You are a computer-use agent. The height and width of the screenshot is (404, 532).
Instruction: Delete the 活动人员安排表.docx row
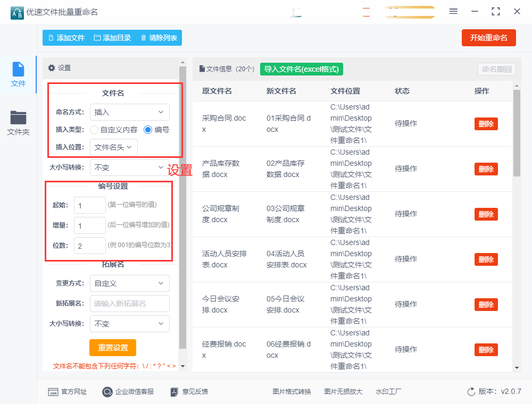coord(486,259)
